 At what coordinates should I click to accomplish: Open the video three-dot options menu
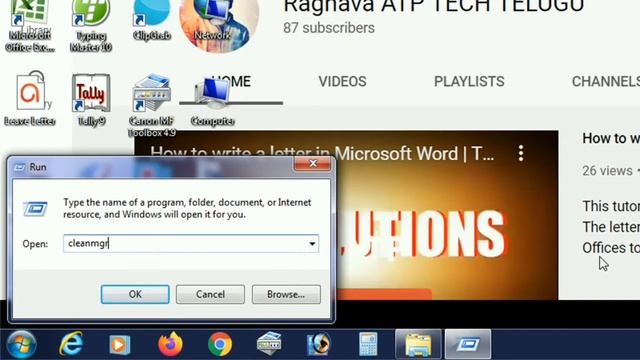(521, 153)
